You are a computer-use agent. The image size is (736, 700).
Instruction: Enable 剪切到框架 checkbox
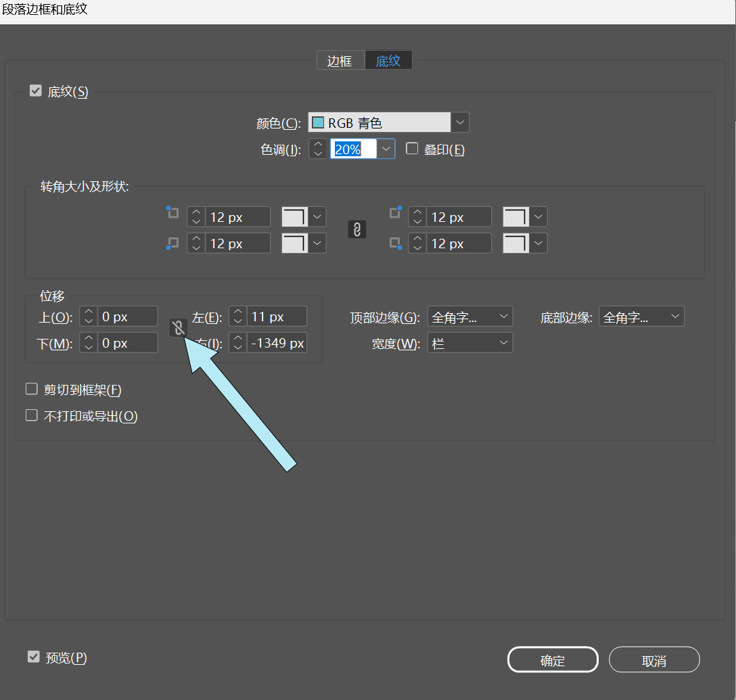[x=31, y=389]
